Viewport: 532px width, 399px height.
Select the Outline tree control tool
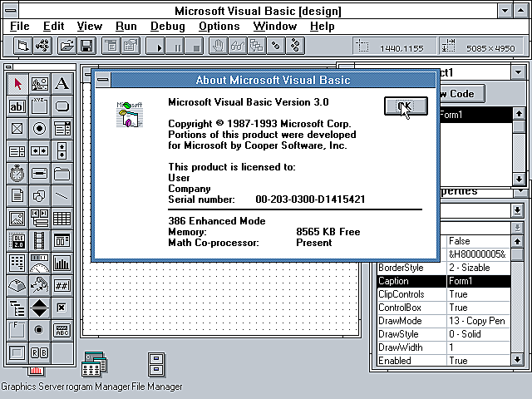[17, 308]
